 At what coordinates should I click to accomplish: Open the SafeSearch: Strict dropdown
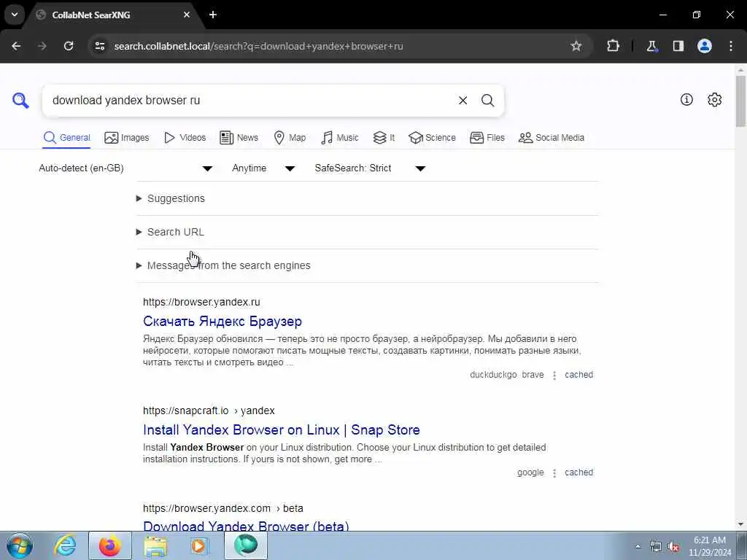point(370,168)
